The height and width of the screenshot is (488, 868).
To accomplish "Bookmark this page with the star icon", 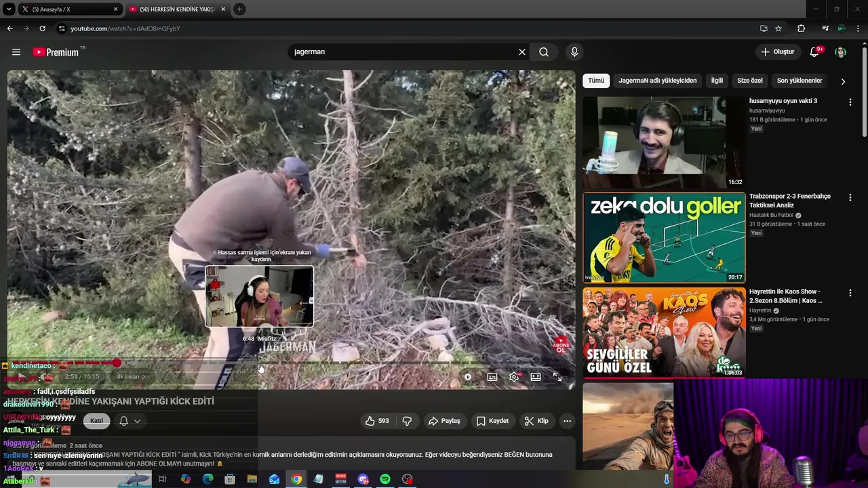I will pyautogui.click(x=778, y=28).
